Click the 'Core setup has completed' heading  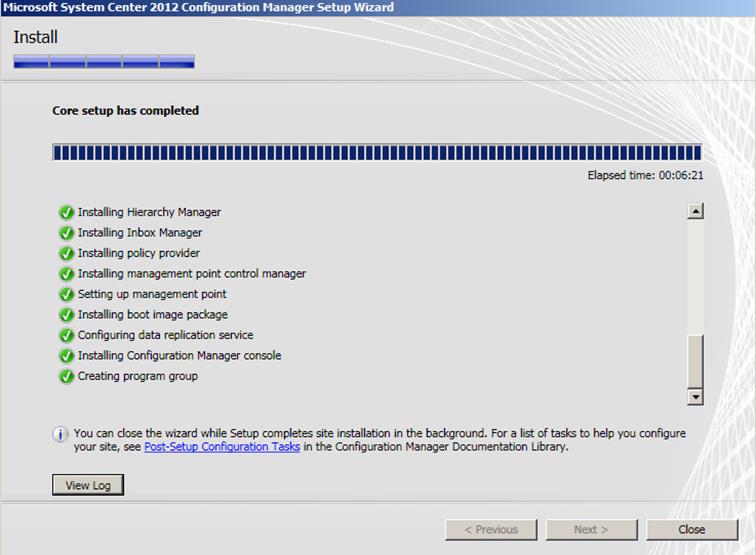pos(125,110)
